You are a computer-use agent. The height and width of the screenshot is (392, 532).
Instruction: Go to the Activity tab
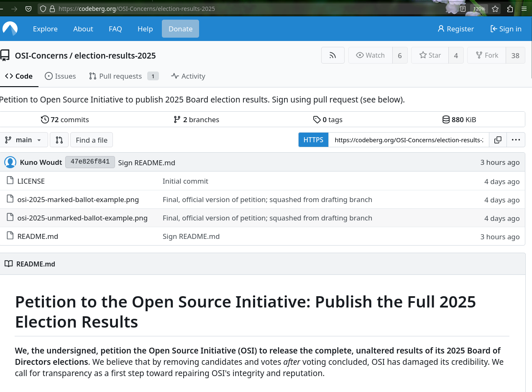pos(188,76)
